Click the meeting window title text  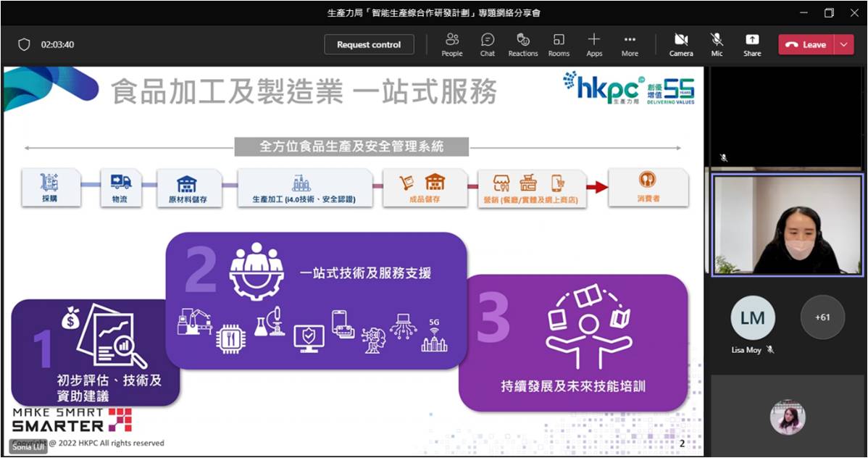[x=434, y=13]
